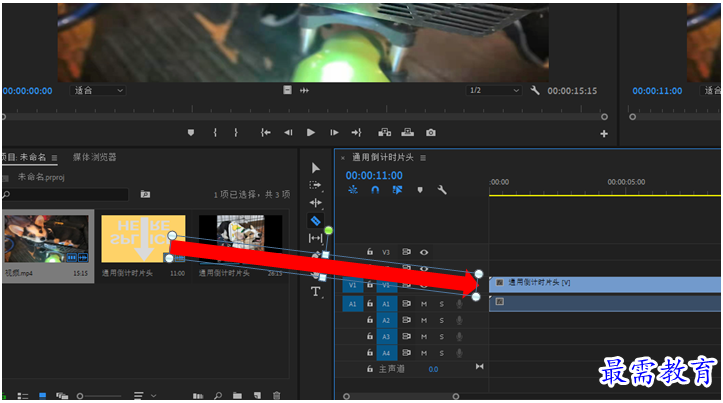Image resolution: width=723 pixels, height=403 pixels.
Task: Switch to 媒体浏览器 tab
Action: [x=95, y=157]
